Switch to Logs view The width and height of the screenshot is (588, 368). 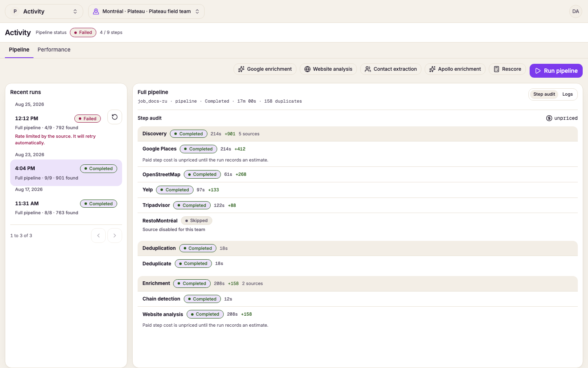(x=568, y=94)
